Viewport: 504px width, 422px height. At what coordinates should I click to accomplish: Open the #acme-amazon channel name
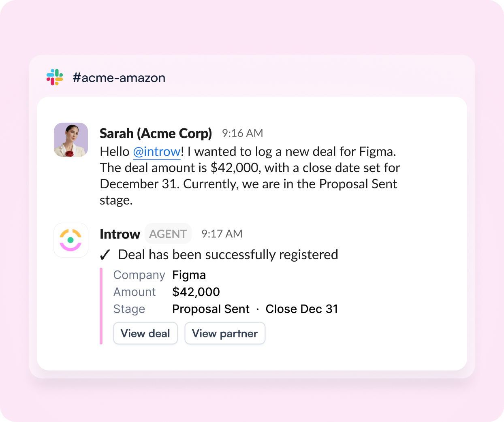(x=119, y=77)
